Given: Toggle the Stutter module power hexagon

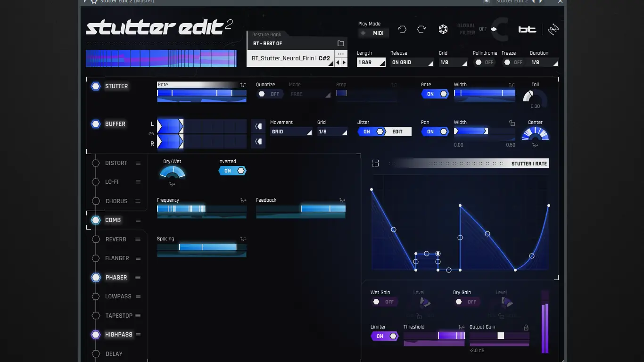Looking at the screenshot, I should pyautogui.click(x=96, y=86).
